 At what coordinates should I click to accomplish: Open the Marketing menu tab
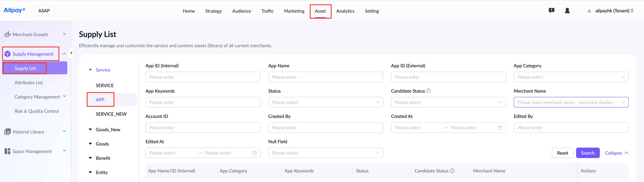click(294, 11)
